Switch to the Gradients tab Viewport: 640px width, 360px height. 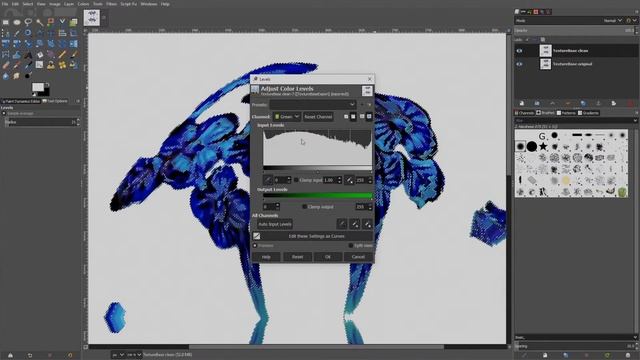pyautogui.click(x=589, y=113)
